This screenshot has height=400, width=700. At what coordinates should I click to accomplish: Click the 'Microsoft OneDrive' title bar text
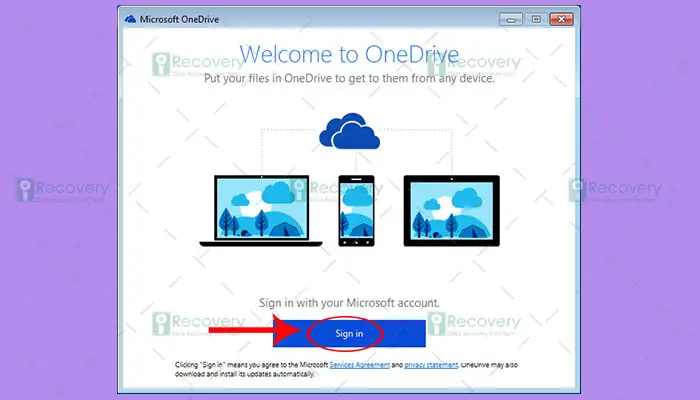point(179,19)
